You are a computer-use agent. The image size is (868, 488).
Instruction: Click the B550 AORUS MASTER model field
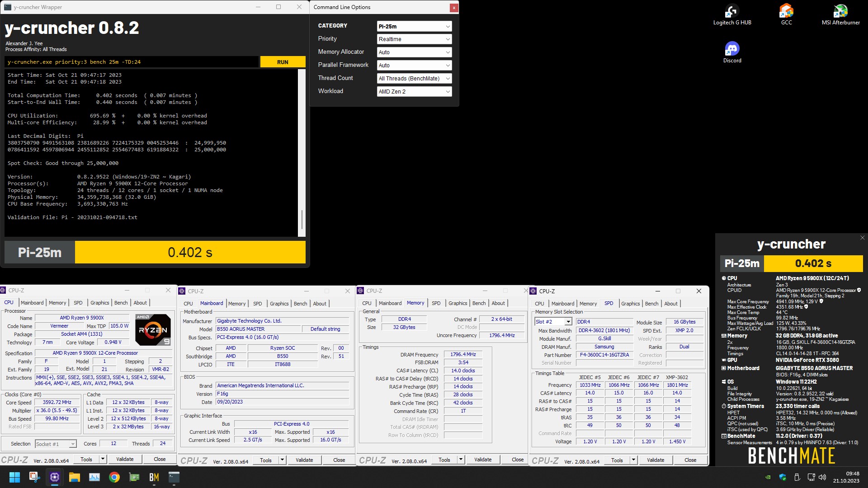tap(258, 329)
